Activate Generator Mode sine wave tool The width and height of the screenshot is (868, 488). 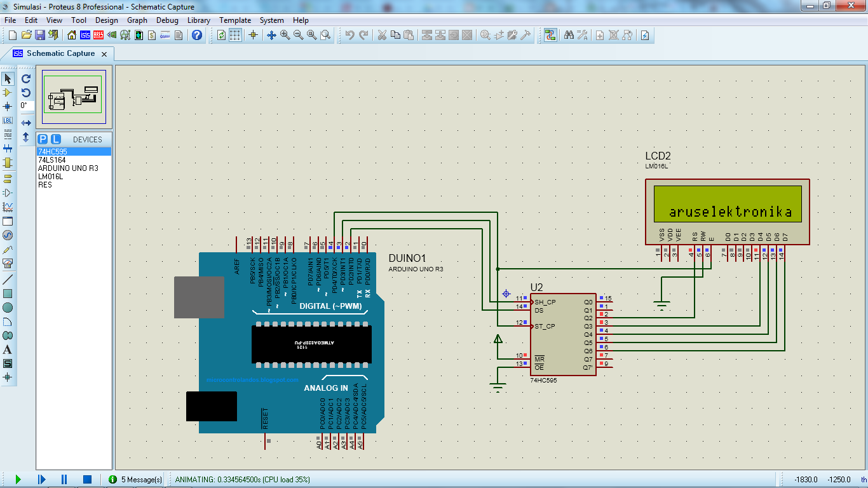coord(8,235)
